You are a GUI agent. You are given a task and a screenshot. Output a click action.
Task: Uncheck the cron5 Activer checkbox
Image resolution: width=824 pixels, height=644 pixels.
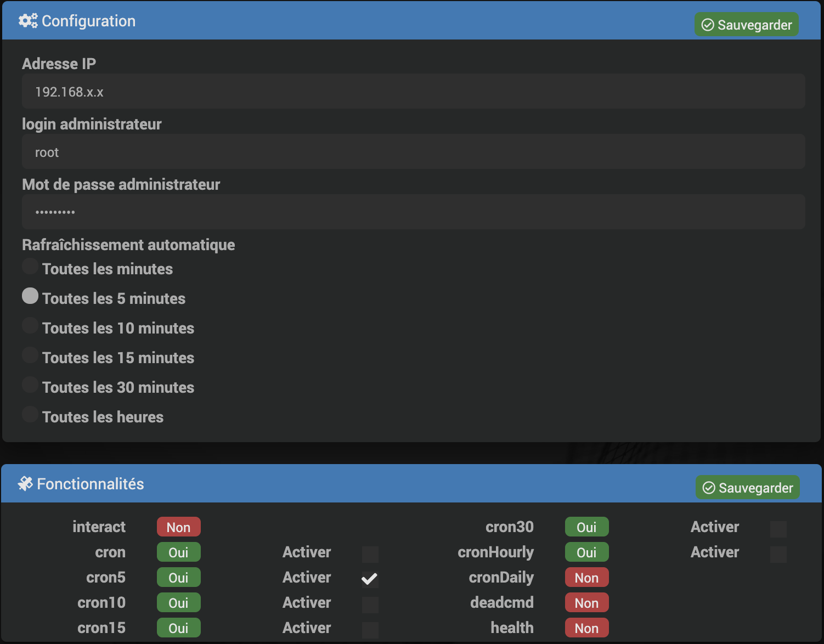coord(370,579)
